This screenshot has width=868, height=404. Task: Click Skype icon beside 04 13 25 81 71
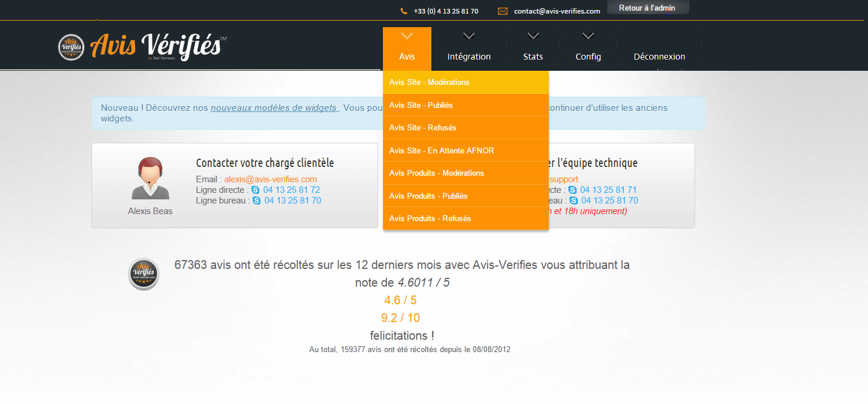pyautogui.click(x=572, y=190)
